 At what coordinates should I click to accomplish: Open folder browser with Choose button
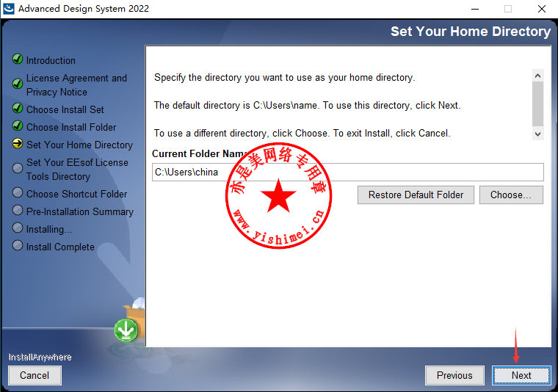click(x=510, y=195)
